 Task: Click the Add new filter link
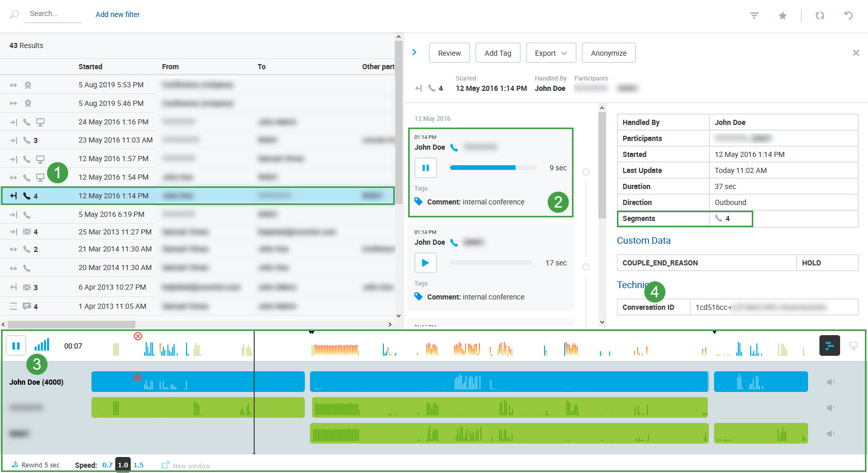117,14
